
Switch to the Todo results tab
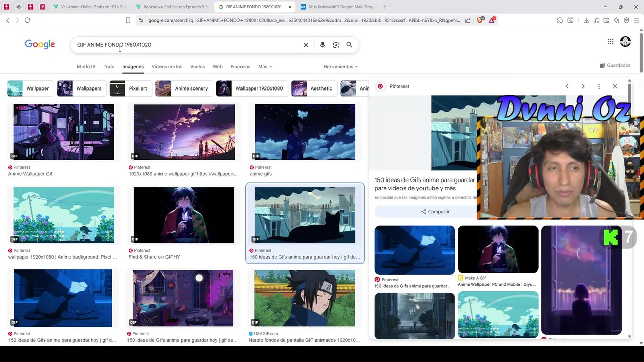point(109,66)
